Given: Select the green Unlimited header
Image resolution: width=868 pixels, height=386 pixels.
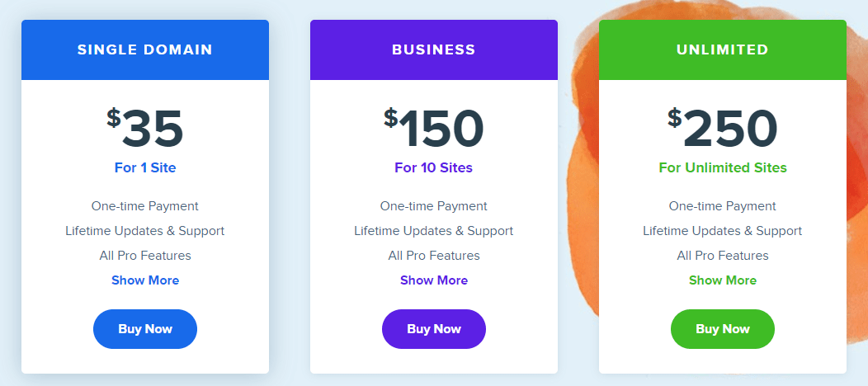Looking at the screenshot, I should [723, 49].
